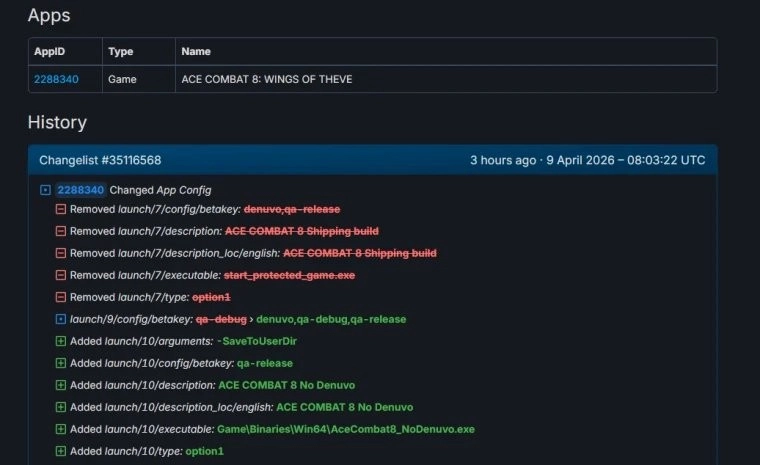Click the minus icon beside launch/7/executable entry
Viewport: 760px width, 465px height.
61,275
